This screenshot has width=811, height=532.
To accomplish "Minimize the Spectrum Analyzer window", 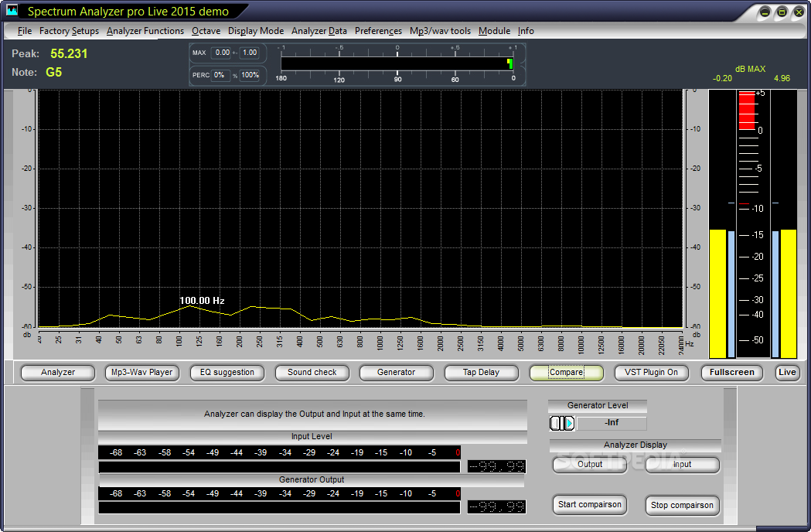I will pos(765,12).
